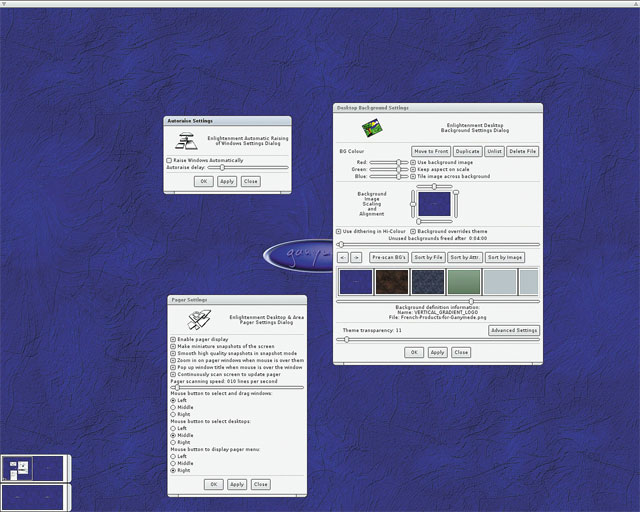Select the green gradient background thumbnail
Image resolution: width=640 pixels, height=512 pixels.
click(464, 282)
